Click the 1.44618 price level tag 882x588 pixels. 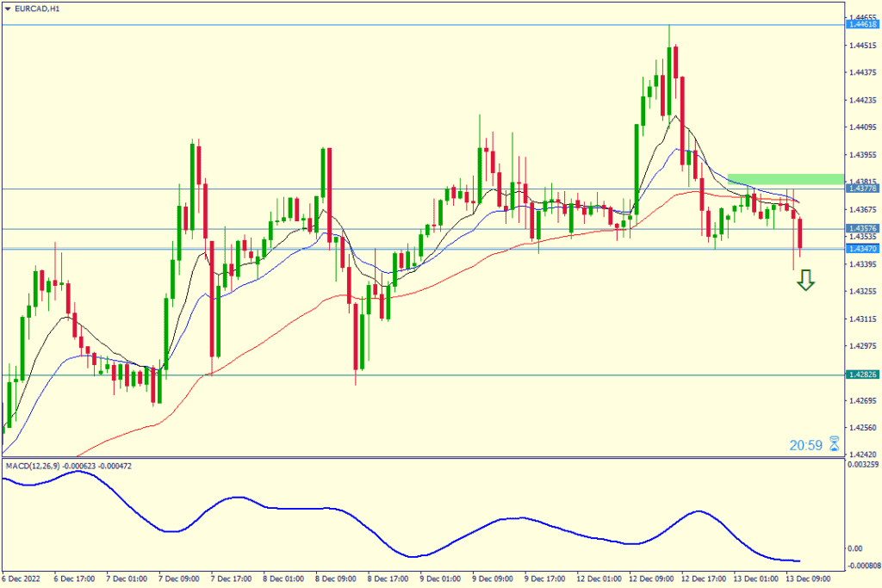pyautogui.click(x=862, y=24)
